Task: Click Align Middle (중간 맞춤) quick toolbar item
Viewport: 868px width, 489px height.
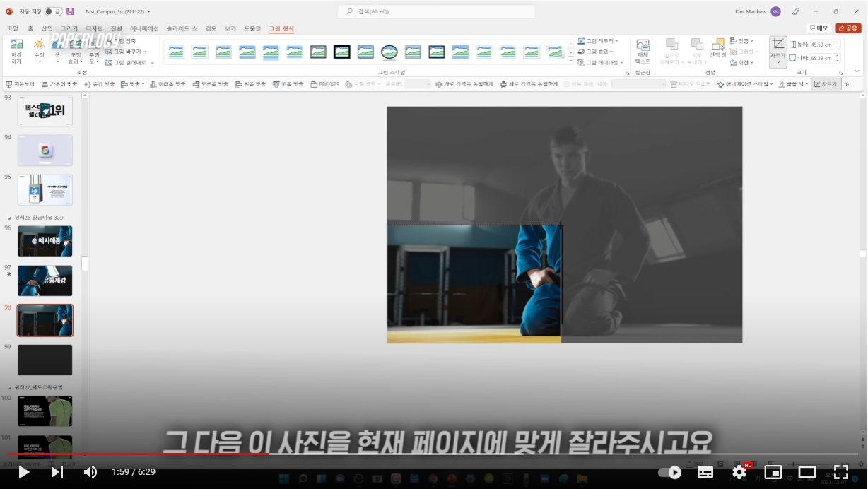Action: tap(100, 84)
